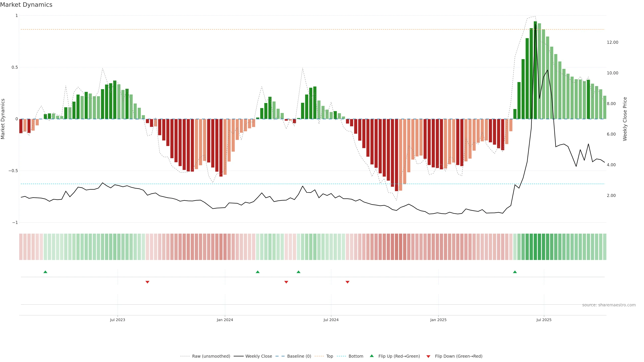This screenshot has width=644, height=362.
Task: Click the flip-up marker near June 2025
Action: click(x=515, y=272)
